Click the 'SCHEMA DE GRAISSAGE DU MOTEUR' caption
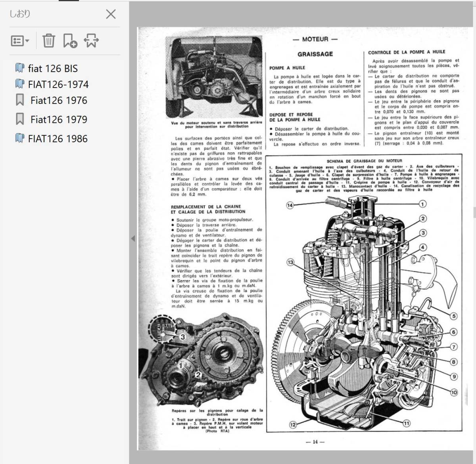The height and width of the screenshot is (464, 476). 365,161
